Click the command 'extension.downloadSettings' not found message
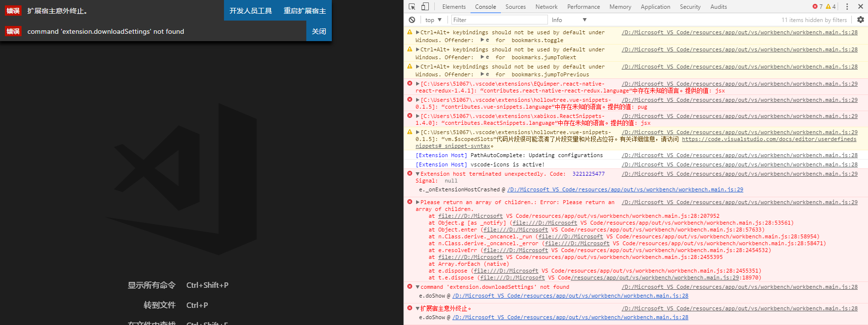Viewport: 868px width, 325px height. 106,31
